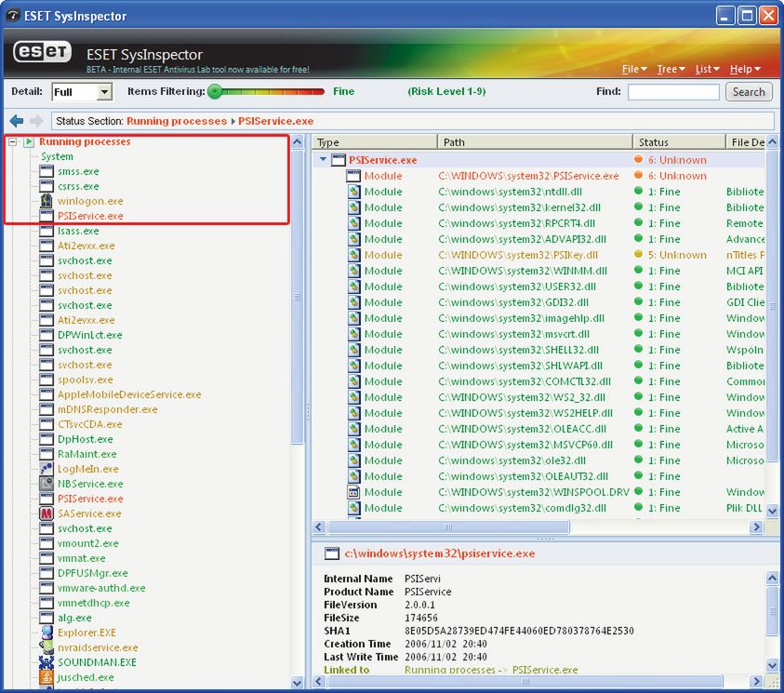This screenshot has width=784, height=693.
Task: Click the Explorer.EXE process icon
Action: [47, 633]
